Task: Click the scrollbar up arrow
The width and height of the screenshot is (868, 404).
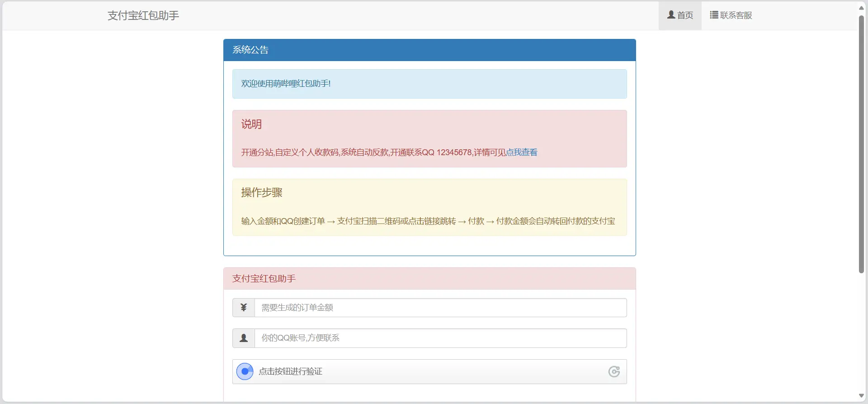Action: click(x=861, y=8)
